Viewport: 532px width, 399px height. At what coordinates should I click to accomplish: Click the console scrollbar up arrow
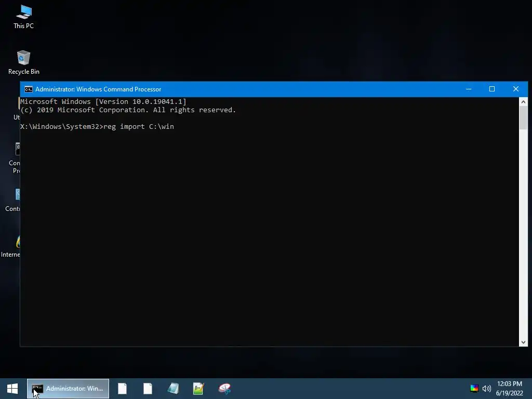click(523, 101)
